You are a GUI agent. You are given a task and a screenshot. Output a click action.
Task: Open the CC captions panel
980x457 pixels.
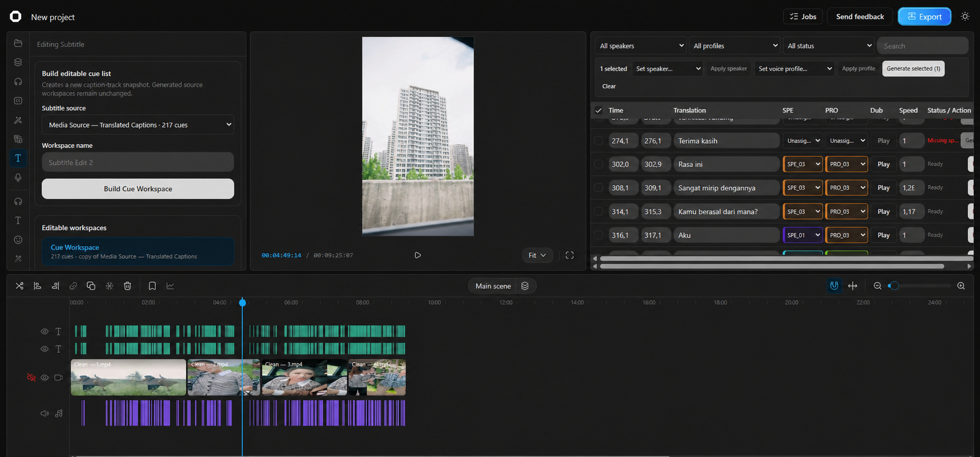click(18, 100)
